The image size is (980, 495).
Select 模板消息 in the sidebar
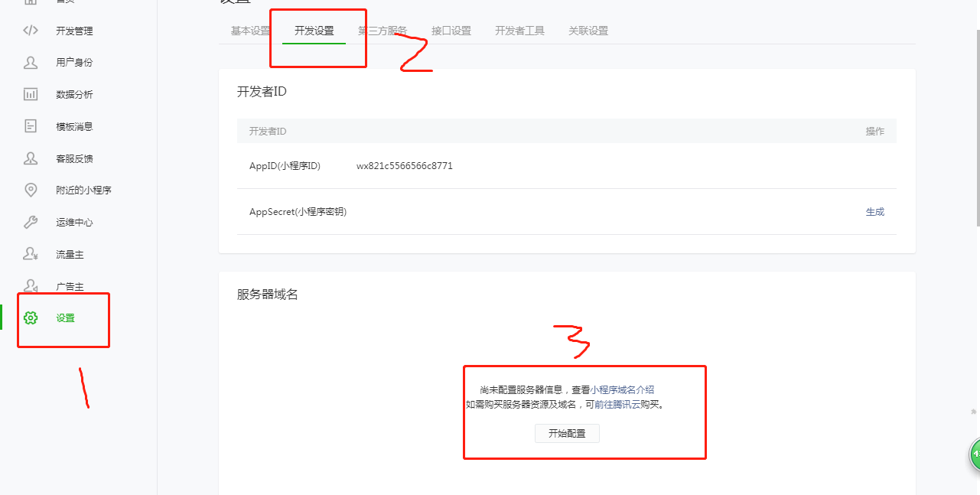point(74,127)
